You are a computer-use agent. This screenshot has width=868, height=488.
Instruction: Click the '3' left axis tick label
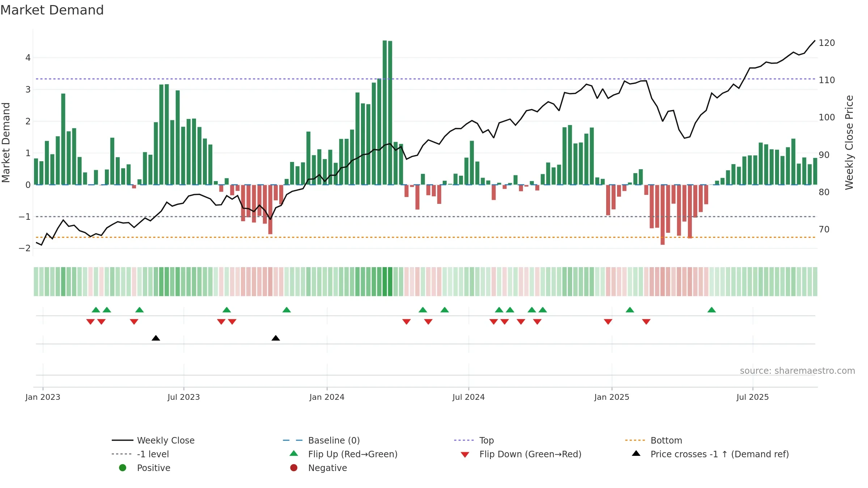click(28, 89)
